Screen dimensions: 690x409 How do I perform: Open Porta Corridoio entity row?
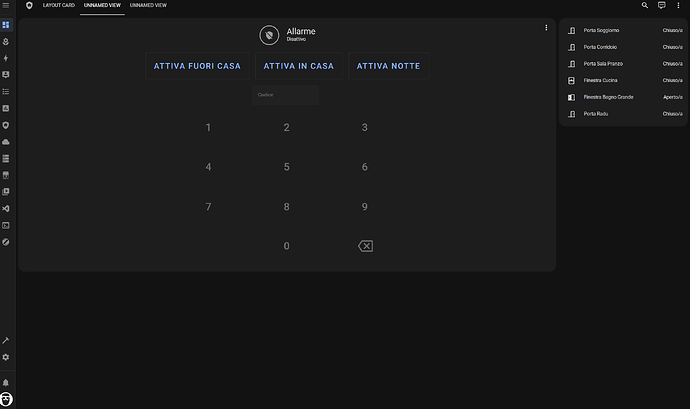click(624, 47)
